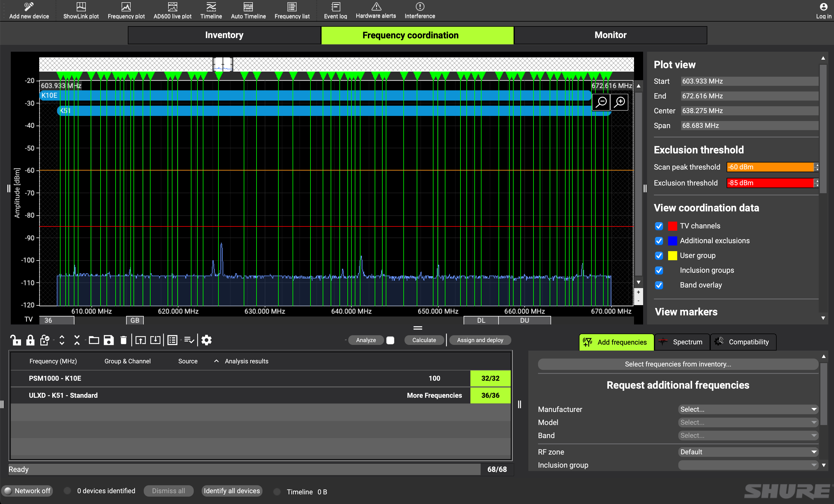Viewport: 834px width, 504px height.
Task: Click the red TV channels color swatch
Action: [673, 226]
